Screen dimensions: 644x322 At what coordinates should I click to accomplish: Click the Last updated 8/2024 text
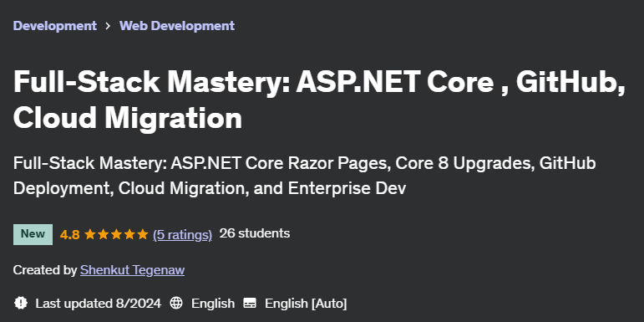click(x=99, y=304)
